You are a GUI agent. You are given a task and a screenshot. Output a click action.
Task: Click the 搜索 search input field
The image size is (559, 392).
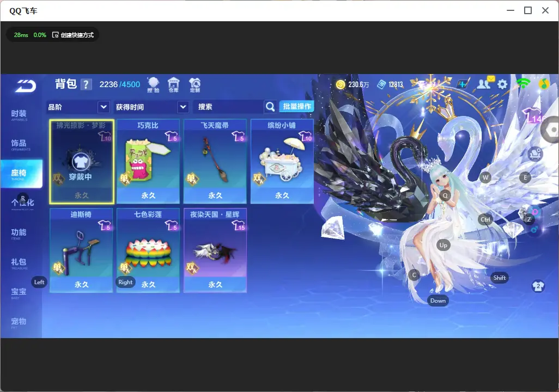pyautogui.click(x=229, y=107)
